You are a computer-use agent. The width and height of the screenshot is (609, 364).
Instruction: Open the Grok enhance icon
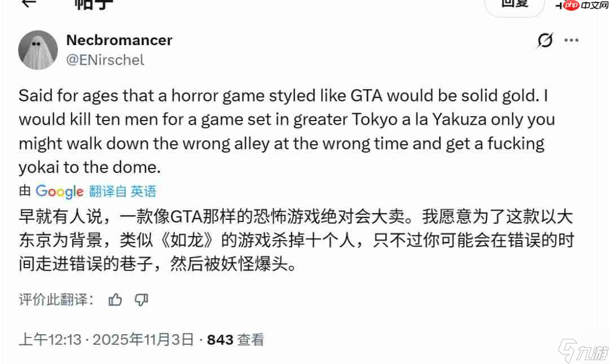point(544,40)
